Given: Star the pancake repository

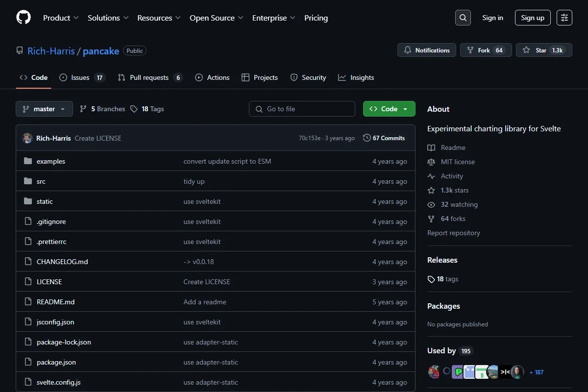Looking at the screenshot, I should [x=544, y=50].
